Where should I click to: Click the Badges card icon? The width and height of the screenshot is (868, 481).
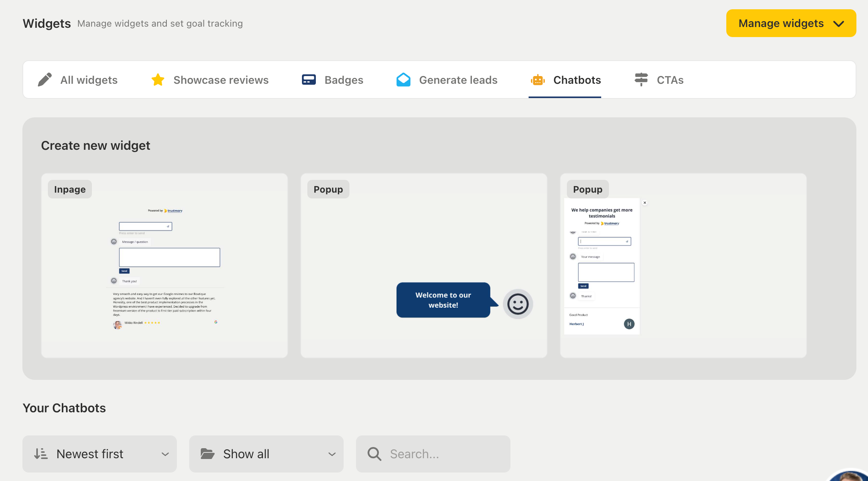coord(309,80)
